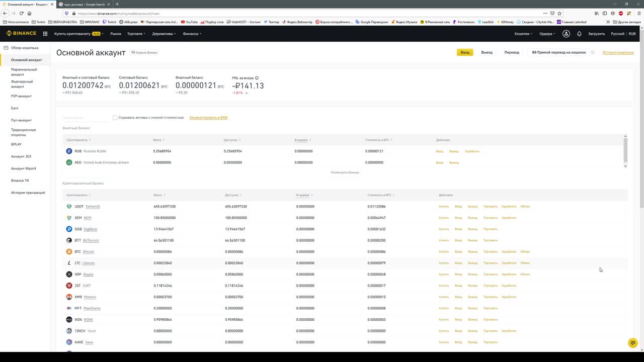Open the notifications bell icon

(579, 34)
